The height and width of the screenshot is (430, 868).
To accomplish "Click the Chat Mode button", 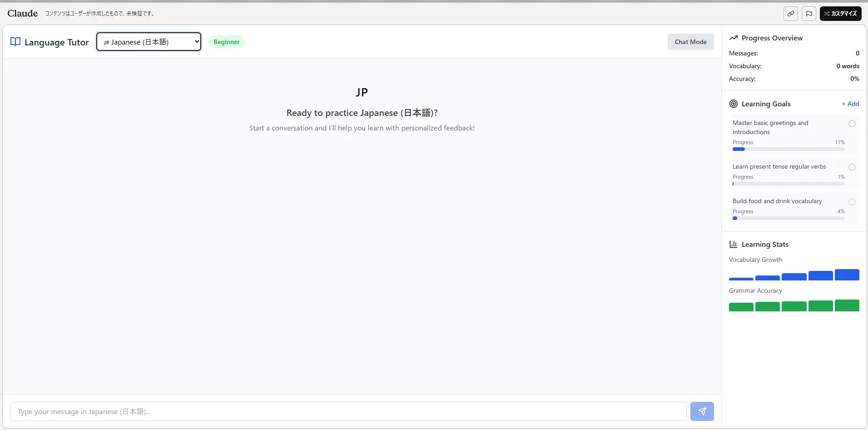I will (690, 42).
